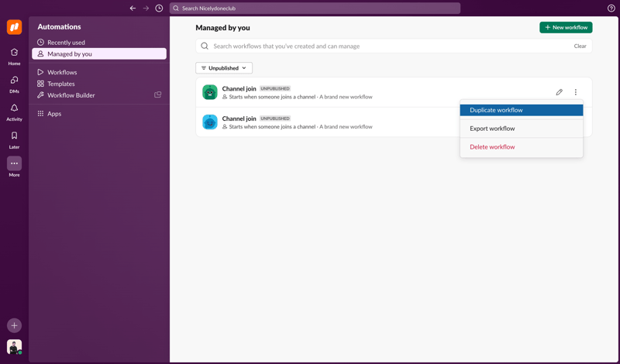Image resolution: width=620 pixels, height=364 pixels.
Task: Open the user profile avatar
Action: [14, 347]
